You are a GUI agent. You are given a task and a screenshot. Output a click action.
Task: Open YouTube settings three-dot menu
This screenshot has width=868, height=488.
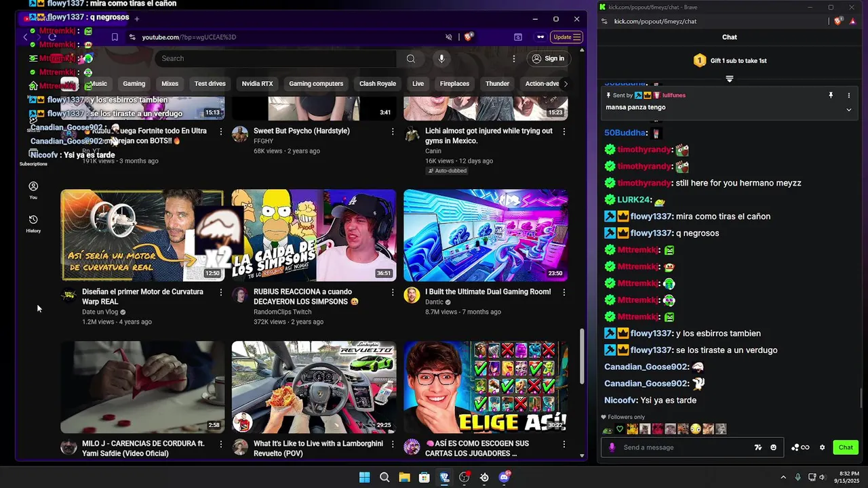[514, 58]
